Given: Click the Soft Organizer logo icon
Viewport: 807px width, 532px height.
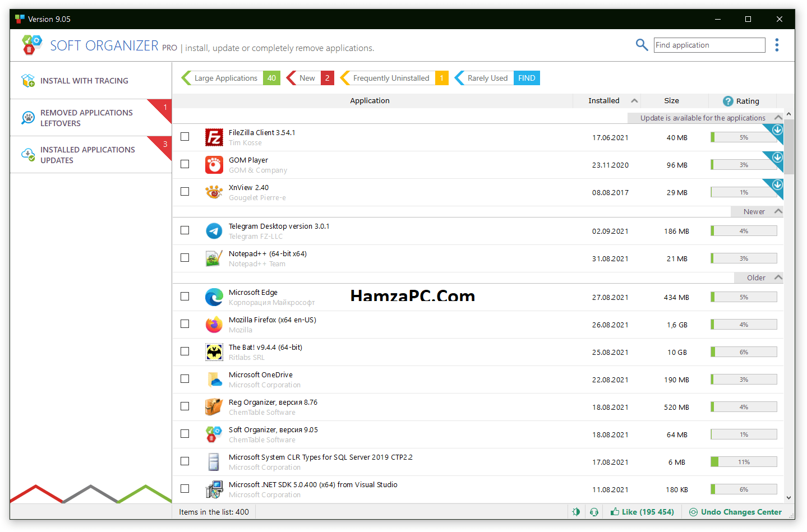Looking at the screenshot, I should (32, 44).
